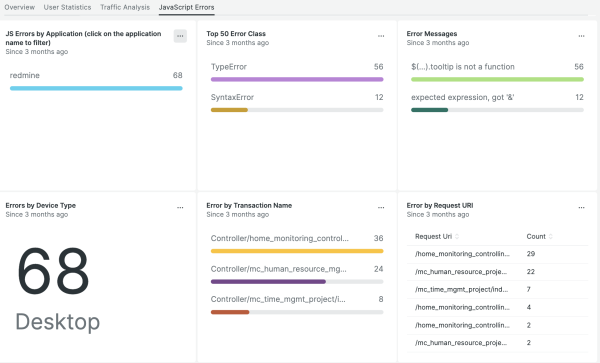
Task: Select Controller/mc_human_resource_mg transaction row
Action: coord(297,274)
